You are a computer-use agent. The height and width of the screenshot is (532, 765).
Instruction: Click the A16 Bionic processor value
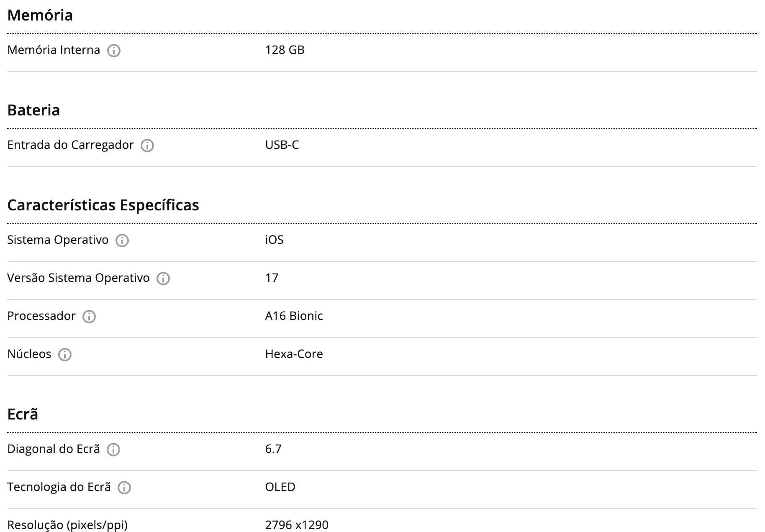(294, 316)
